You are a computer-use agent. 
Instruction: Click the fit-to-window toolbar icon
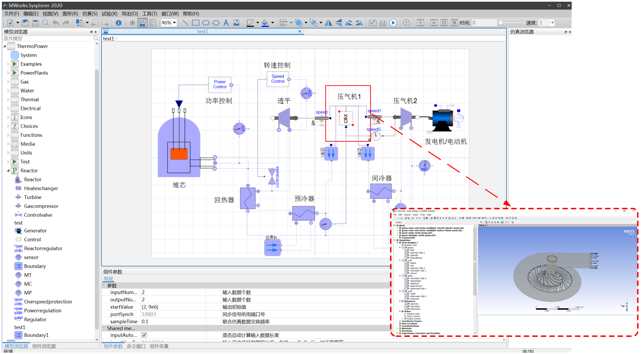point(132,23)
